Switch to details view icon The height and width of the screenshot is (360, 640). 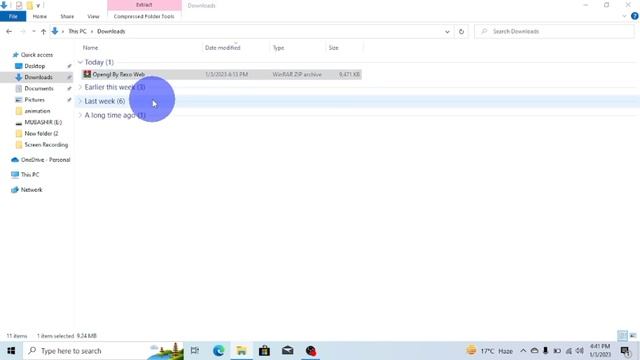tap(622, 336)
